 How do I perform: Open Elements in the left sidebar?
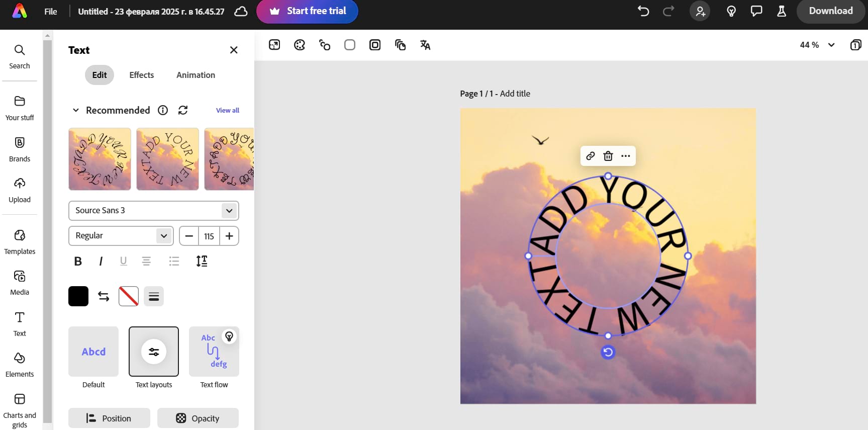click(x=20, y=365)
